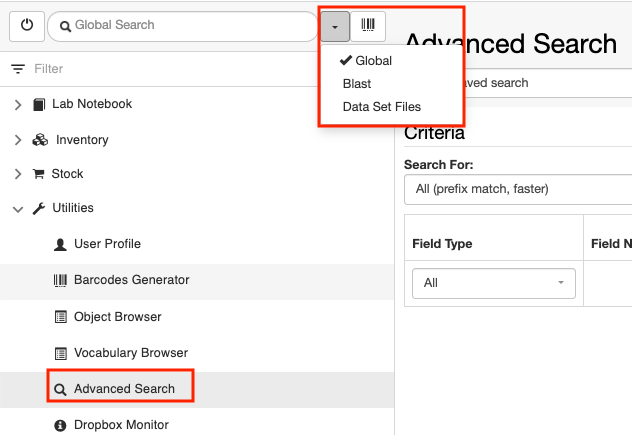Viewport: 632px width, 435px height.
Task: Choose Blast from search type menu
Action: coord(357,83)
